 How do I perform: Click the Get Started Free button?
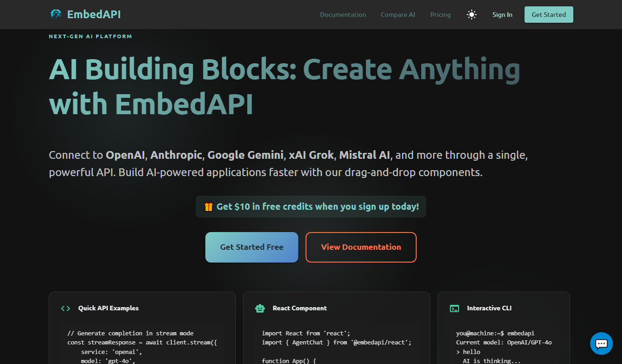(252, 247)
